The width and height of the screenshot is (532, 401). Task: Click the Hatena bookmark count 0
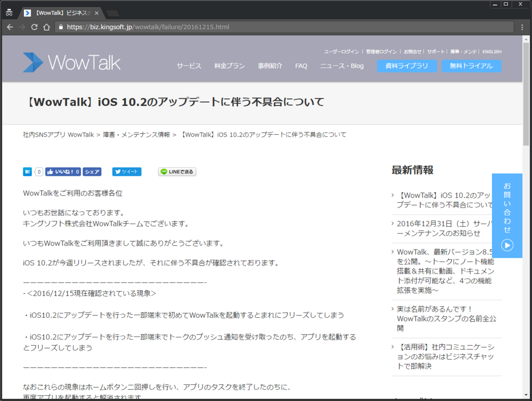(39, 172)
